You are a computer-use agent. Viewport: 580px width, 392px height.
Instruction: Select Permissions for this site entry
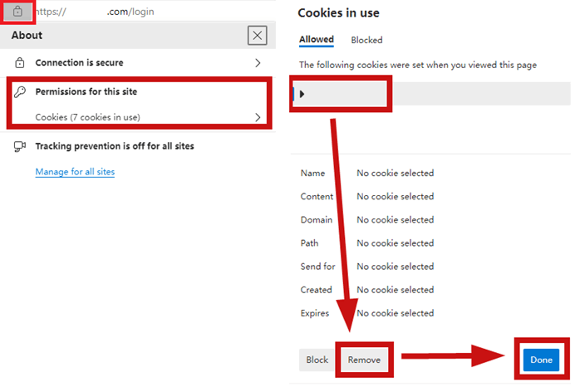click(x=86, y=91)
